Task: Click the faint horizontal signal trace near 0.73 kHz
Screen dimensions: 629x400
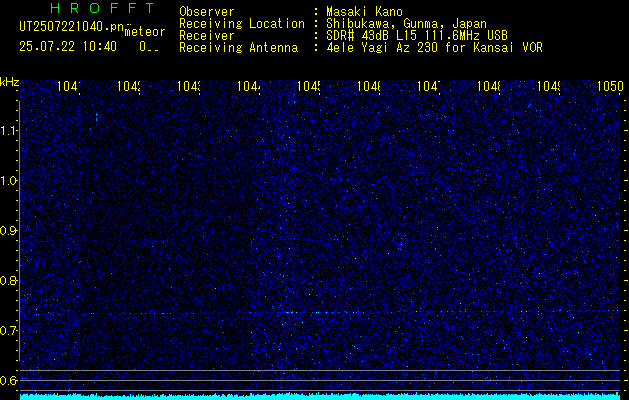Action: (320, 312)
